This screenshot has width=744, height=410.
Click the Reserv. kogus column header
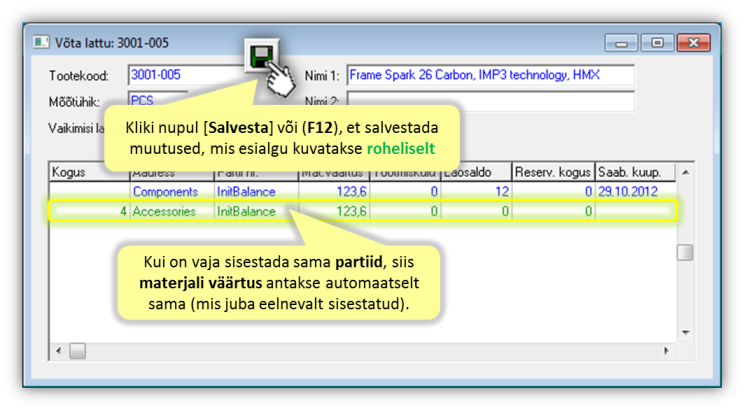(x=553, y=172)
